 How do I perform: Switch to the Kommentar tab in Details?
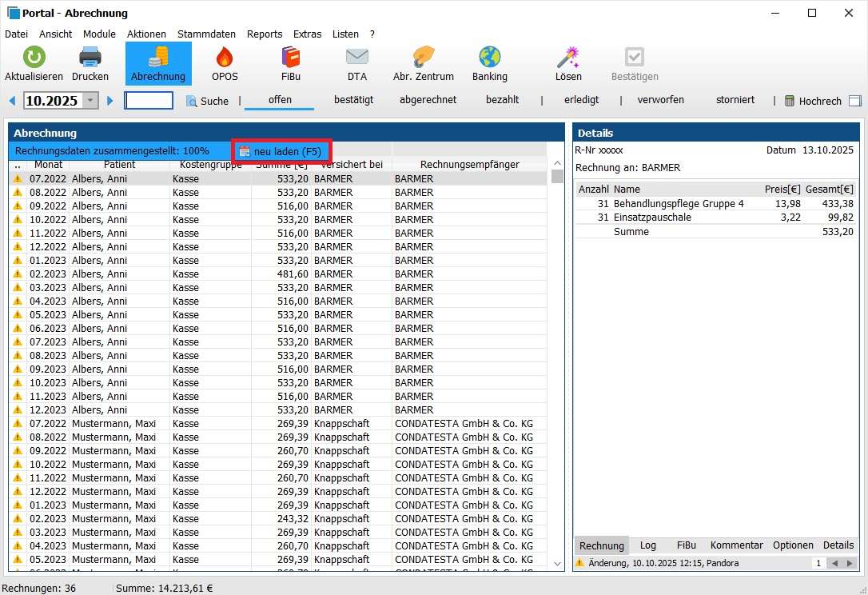[x=736, y=545]
